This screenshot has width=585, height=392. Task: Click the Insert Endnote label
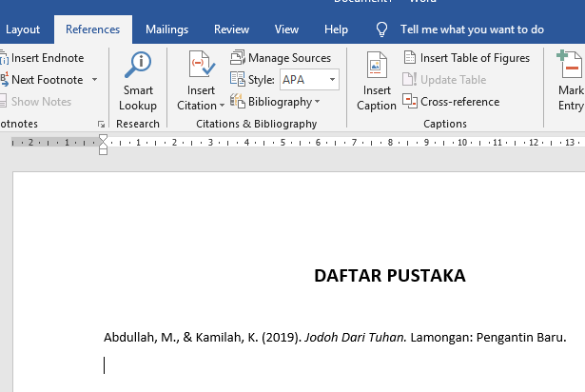[x=48, y=58]
